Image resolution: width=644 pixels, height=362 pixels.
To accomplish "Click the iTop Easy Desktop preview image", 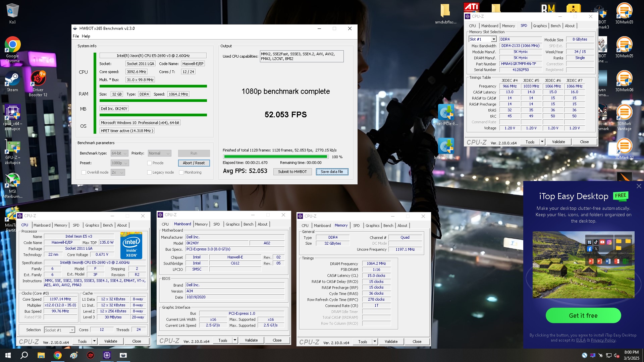I will point(583,265).
